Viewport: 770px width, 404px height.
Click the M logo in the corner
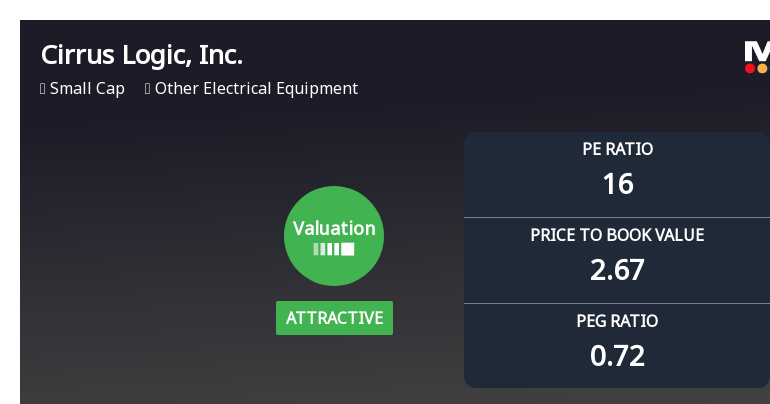point(757,51)
